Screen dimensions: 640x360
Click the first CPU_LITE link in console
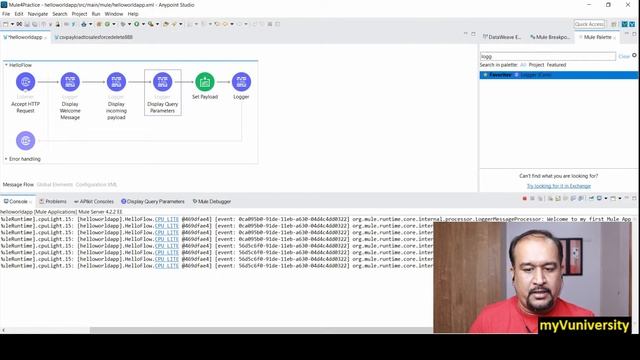[x=167, y=219]
